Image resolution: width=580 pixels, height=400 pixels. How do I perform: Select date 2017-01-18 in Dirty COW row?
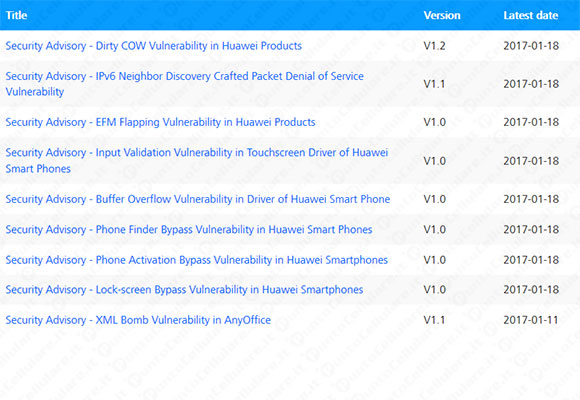531,46
